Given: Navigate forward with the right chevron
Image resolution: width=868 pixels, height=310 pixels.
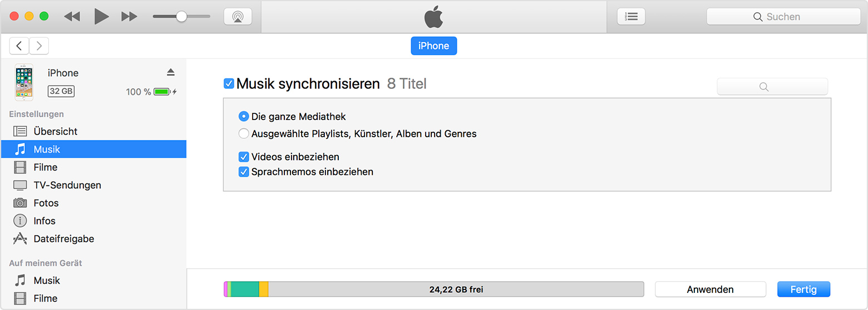Looking at the screenshot, I should pyautogui.click(x=39, y=46).
